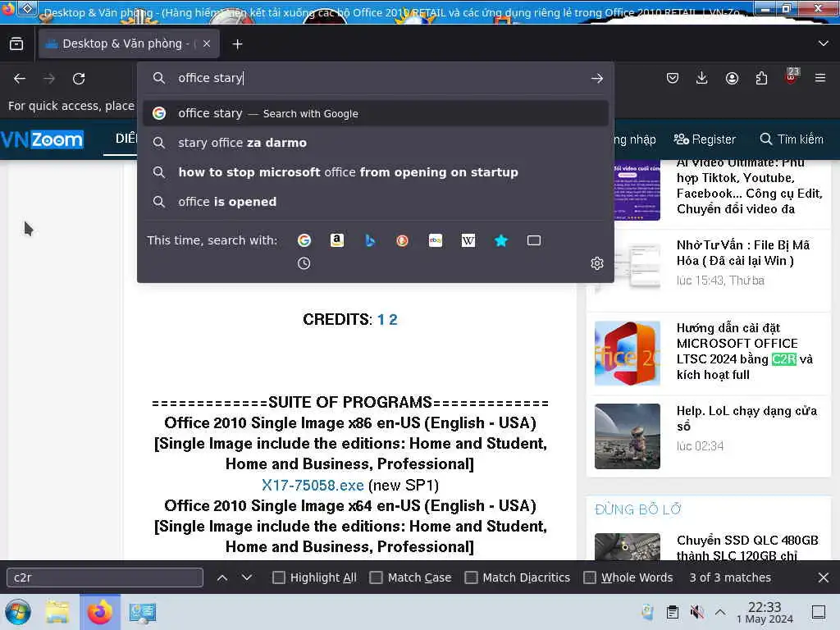Go to next find match arrow
The width and height of the screenshot is (840, 630).
click(x=246, y=577)
